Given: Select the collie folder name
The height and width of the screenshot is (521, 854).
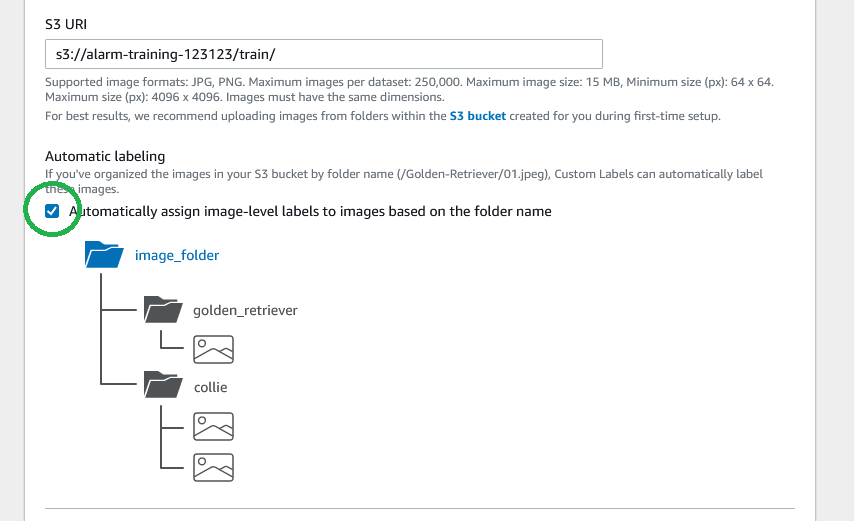Looking at the screenshot, I should pos(210,387).
